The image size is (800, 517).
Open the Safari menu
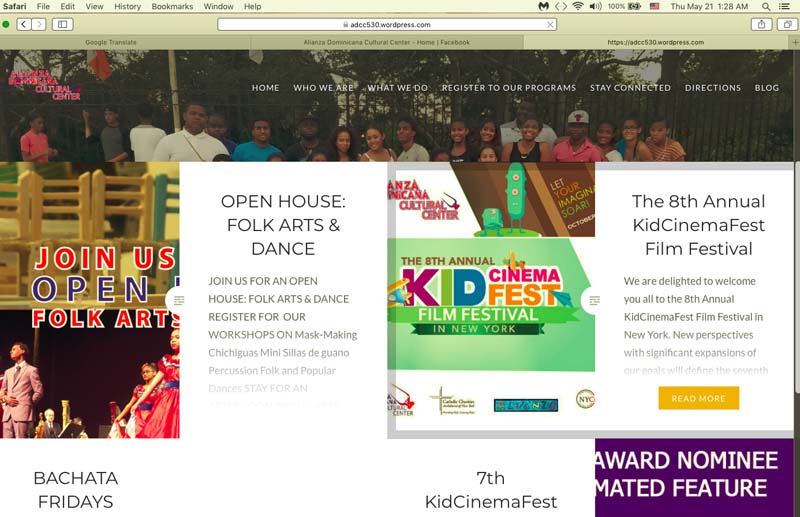tap(15, 6)
